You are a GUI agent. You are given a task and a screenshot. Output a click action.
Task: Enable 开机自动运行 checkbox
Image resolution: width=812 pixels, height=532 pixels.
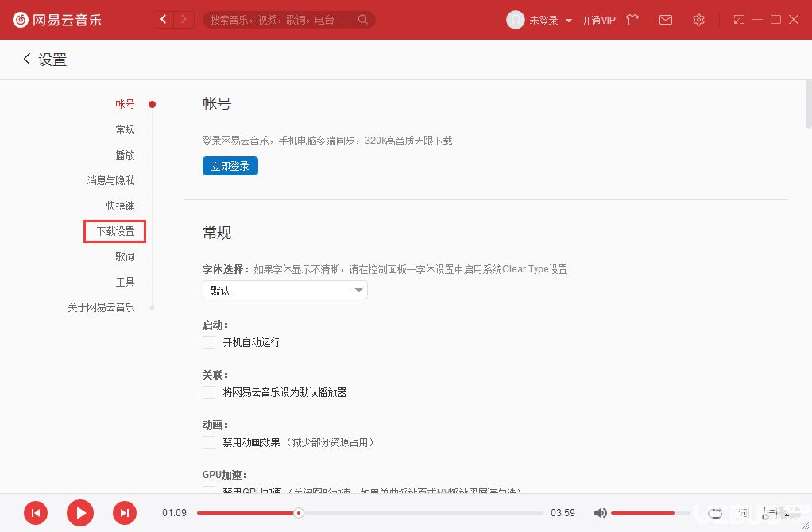pyautogui.click(x=209, y=342)
